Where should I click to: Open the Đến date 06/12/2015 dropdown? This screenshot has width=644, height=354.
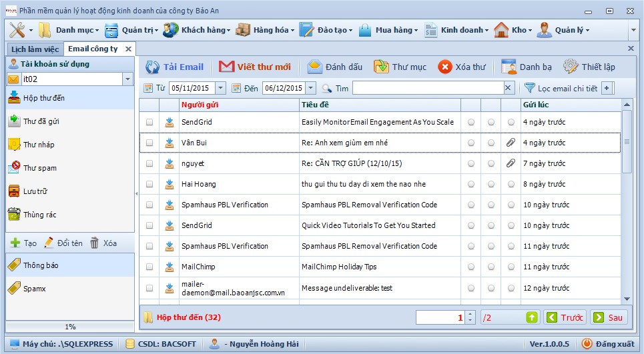click(x=311, y=88)
